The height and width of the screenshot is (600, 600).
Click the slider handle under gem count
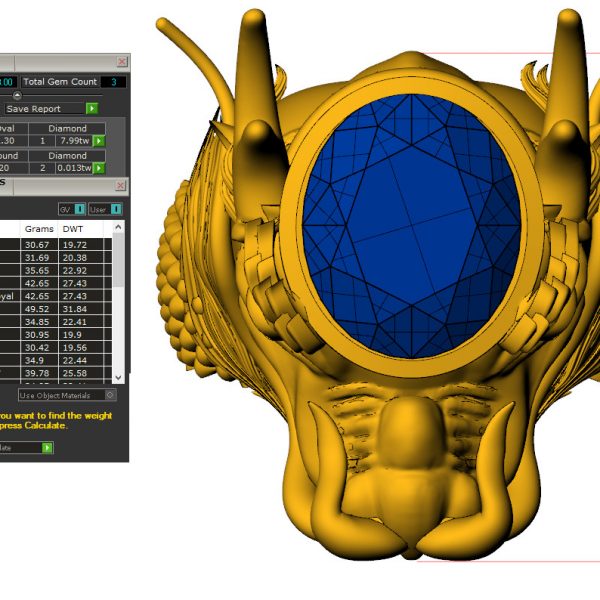point(16,95)
